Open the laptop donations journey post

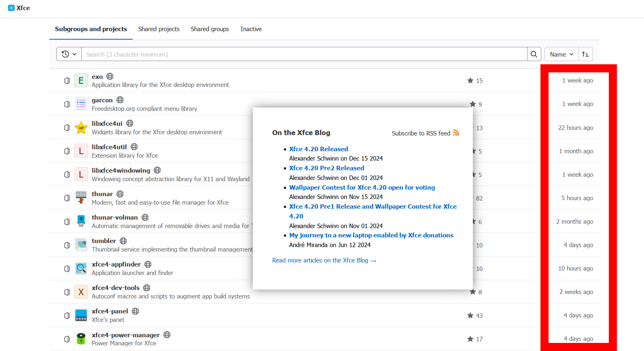[x=371, y=235]
